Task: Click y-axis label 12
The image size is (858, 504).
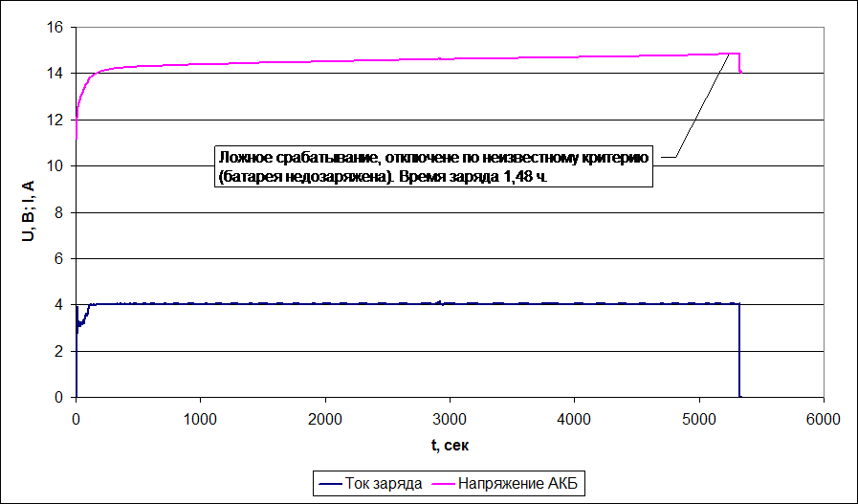Action: [56, 120]
